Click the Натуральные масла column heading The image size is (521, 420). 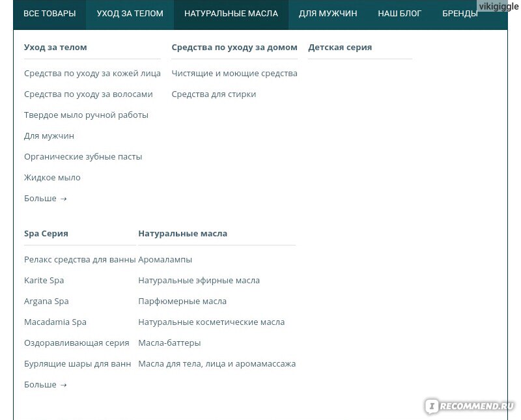[183, 234]
